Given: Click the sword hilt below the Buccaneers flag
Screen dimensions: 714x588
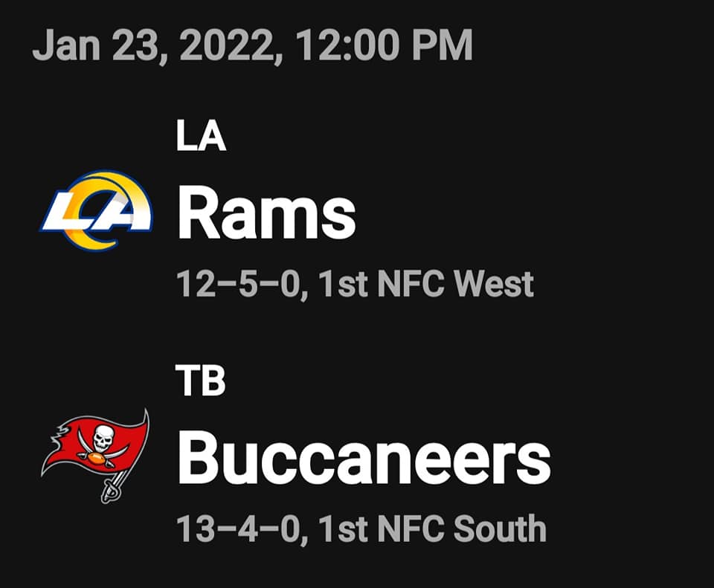Looking at the screenshot, I should tap(110, 490).
